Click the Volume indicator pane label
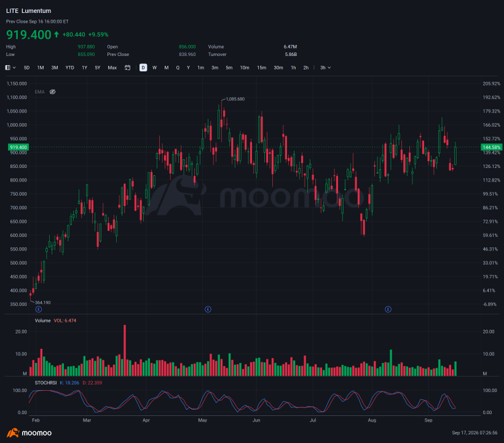The width and height of the screenshot is (504, 443). pyautogui.click(x=43, y=321)
